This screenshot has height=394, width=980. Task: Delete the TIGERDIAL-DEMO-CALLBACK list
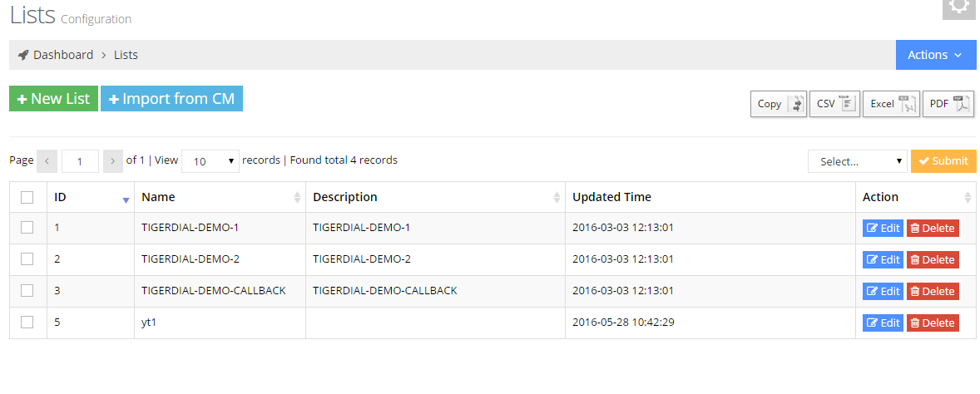(x=932, y=291)
